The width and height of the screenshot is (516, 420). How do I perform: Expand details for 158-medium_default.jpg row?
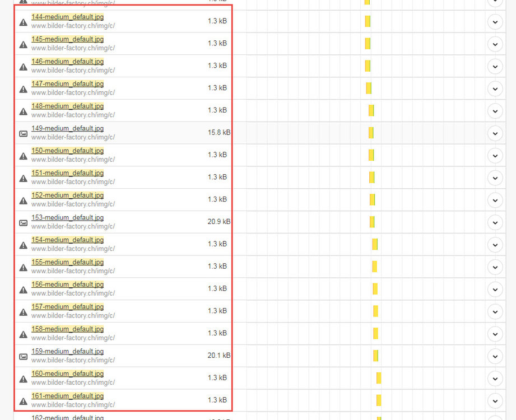[x=495, y=334]
